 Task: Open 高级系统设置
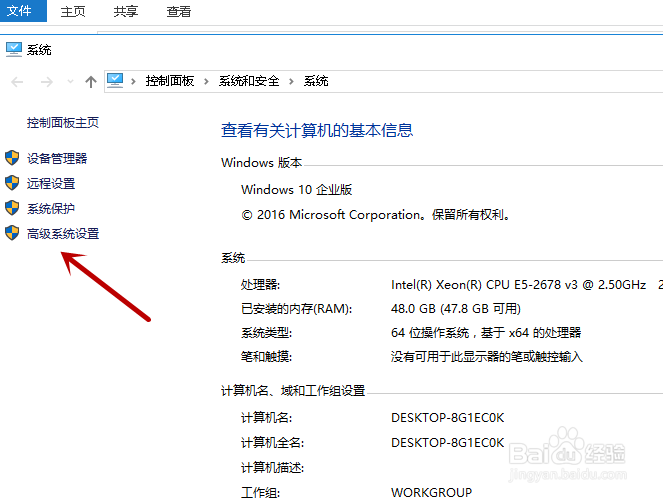[63, 233]
